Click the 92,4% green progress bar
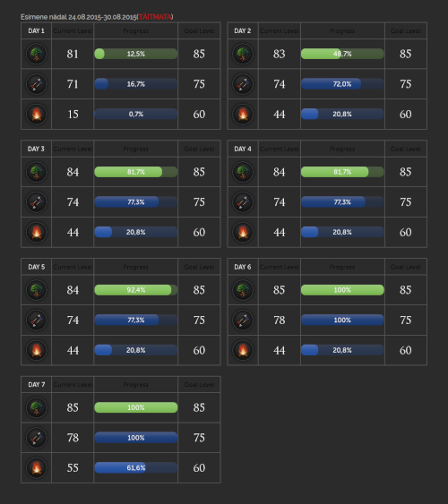Viewport: 448px width, 504px height. (x=135, y=290)
